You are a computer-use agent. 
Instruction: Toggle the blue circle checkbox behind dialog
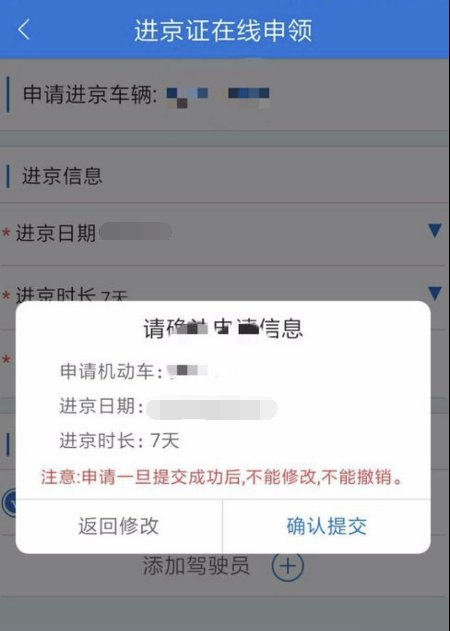9,503
